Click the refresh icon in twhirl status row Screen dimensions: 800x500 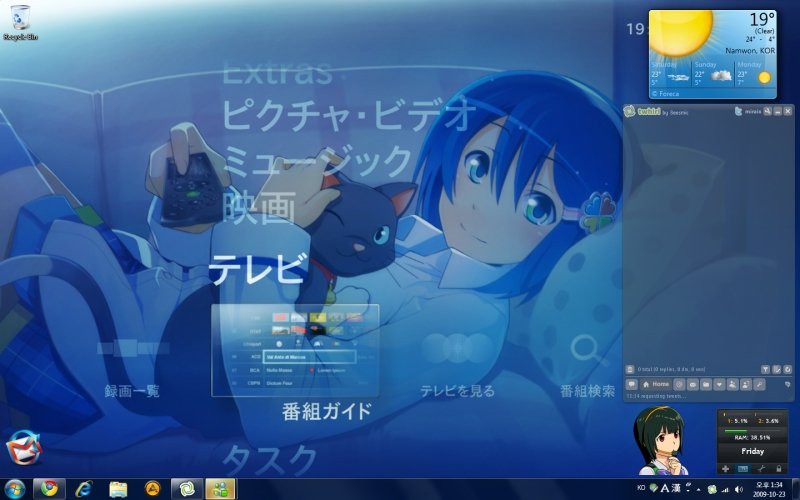pos(787,369)
